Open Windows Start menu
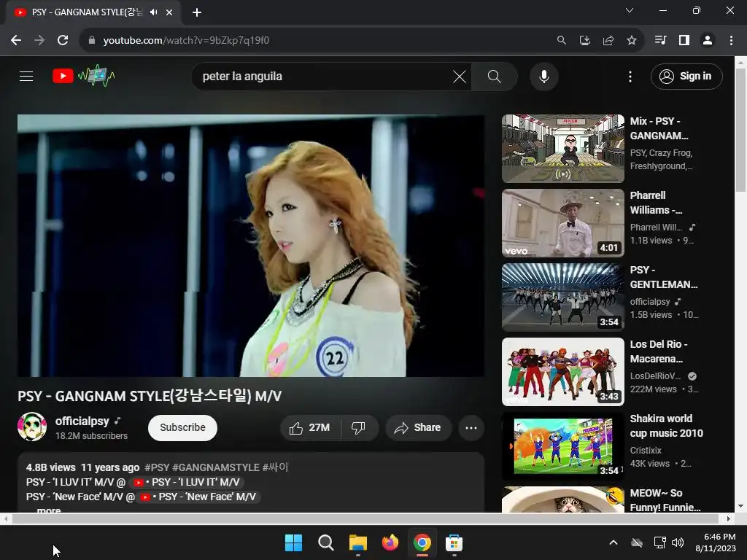Screen dimensions: 747x560 point(293,542)
